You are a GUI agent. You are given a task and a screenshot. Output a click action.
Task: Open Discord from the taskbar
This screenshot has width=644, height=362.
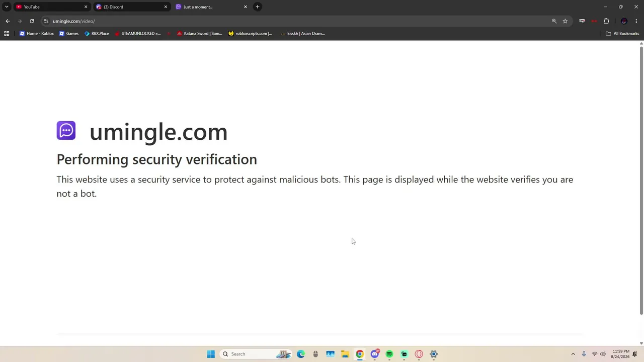click(x=375, y=354)
